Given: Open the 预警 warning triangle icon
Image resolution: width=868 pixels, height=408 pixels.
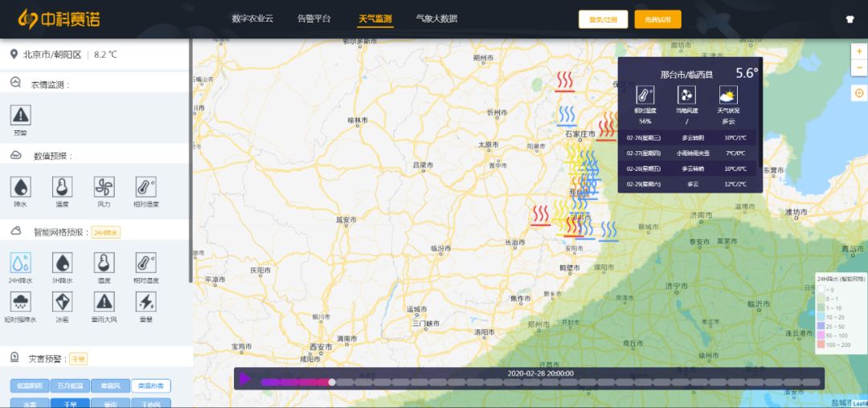Looking at the screenshot, I should pyautogui.click(x=20, y=115).
